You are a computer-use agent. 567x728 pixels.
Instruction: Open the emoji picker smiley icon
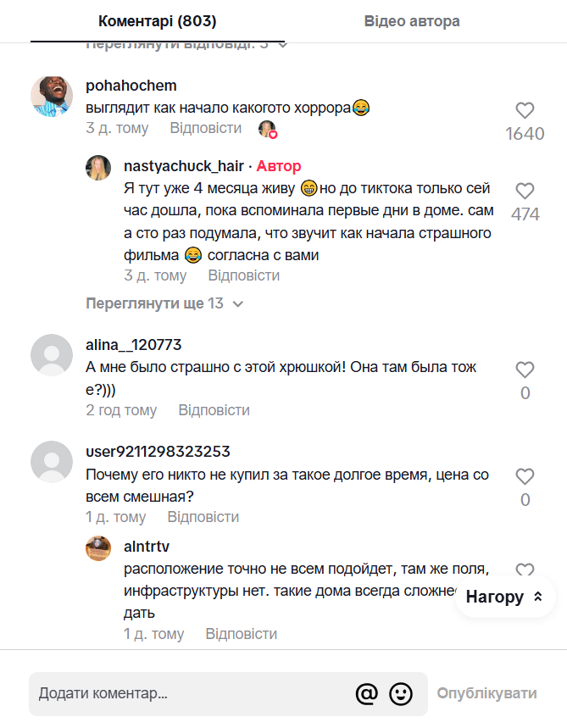tap(401, 694)
